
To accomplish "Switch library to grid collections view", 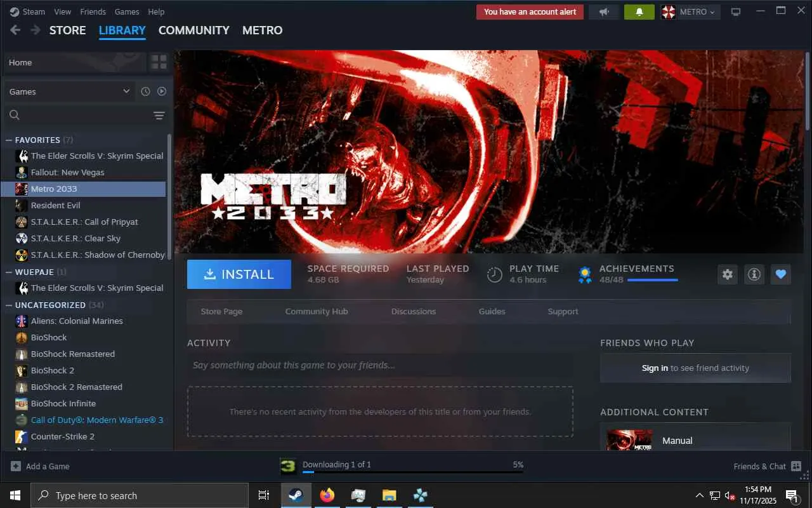I will coord(159,62).
